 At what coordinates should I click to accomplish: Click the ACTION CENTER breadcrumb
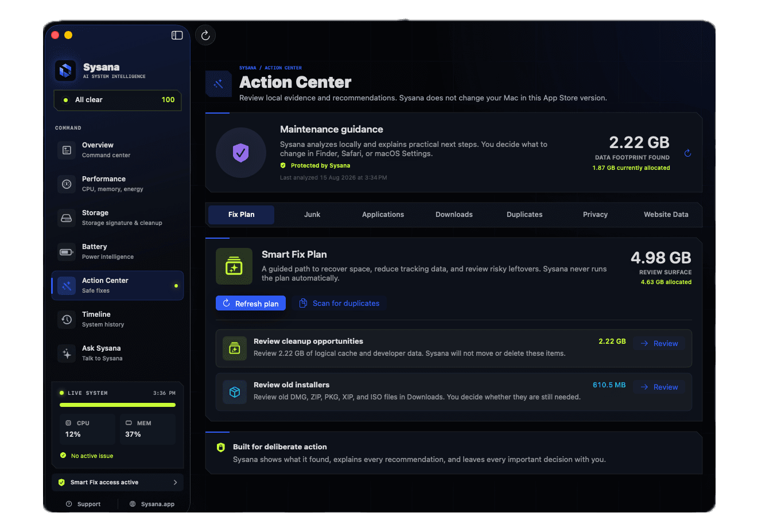pos(283,68)
